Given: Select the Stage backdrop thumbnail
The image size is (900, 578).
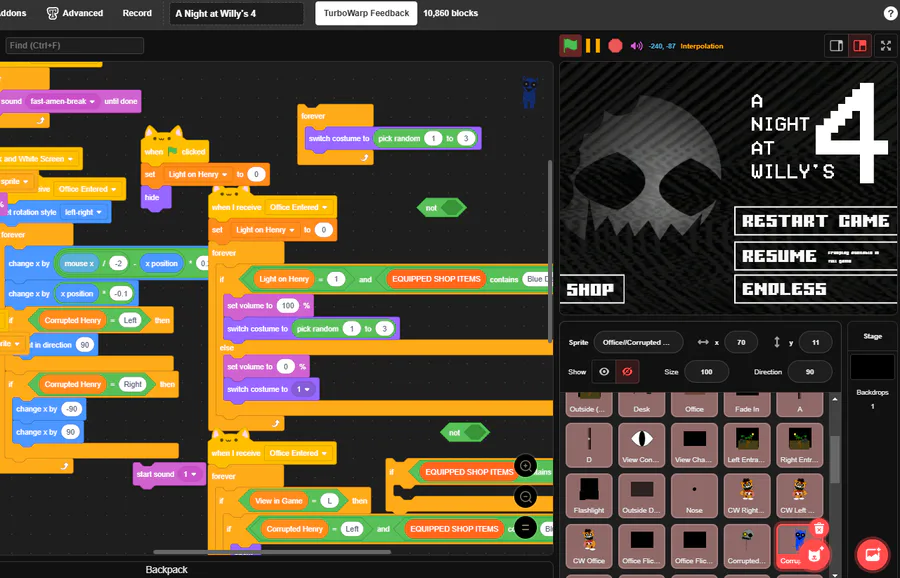Looking at the screenshot, I should pyautogui.click(x=872, y=367).
